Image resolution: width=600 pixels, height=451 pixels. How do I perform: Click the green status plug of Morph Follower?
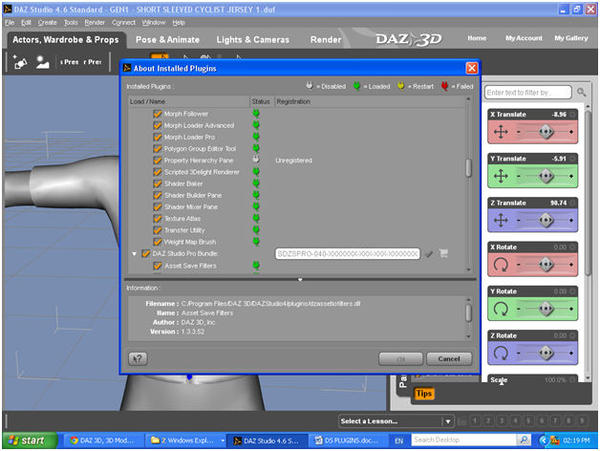(256, 113)
